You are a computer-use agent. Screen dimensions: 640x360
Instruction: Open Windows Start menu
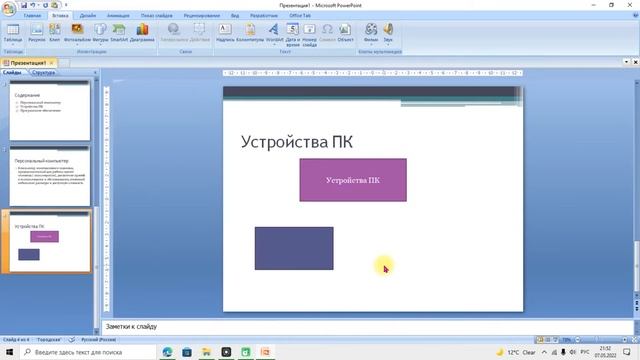point(9,352)
